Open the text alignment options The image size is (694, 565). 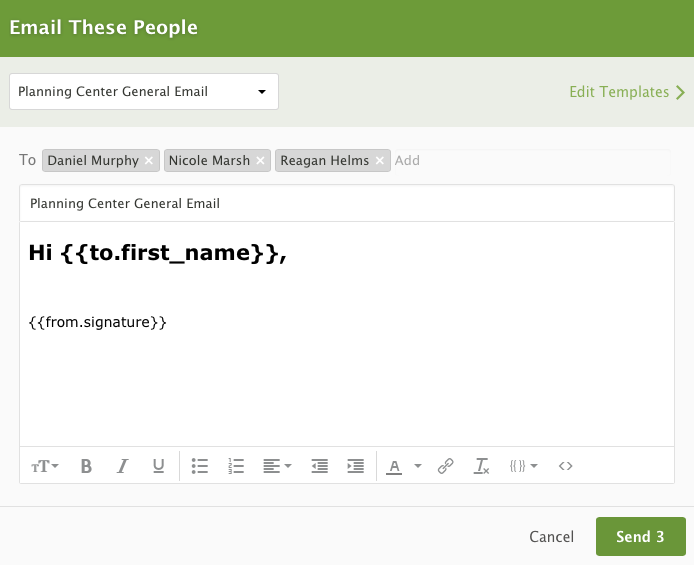(x=277, y=466)
